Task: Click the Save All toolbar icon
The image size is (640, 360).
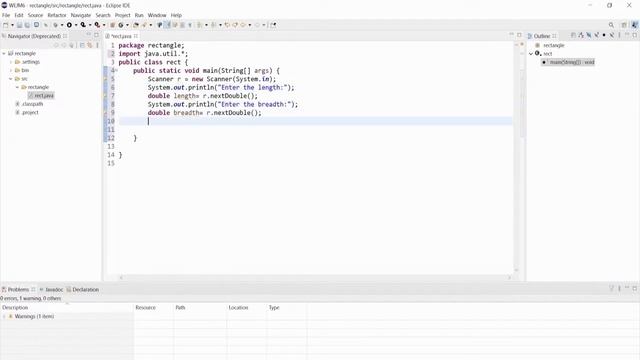Action: coord(27,25)
